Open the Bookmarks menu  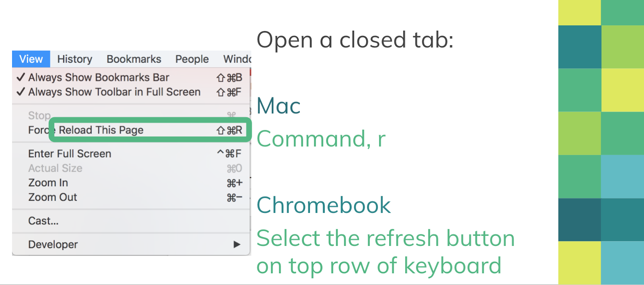tap(134, 59)
